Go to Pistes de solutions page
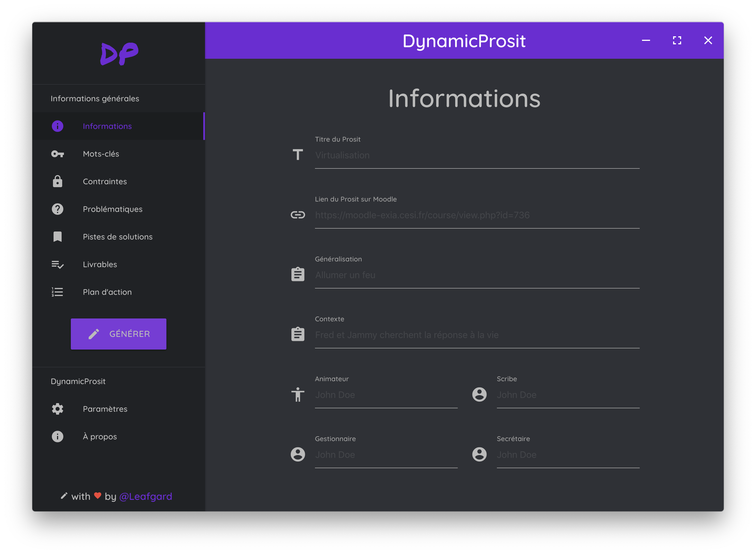Viewport: 756px width, 554px height. coord(118,237)
